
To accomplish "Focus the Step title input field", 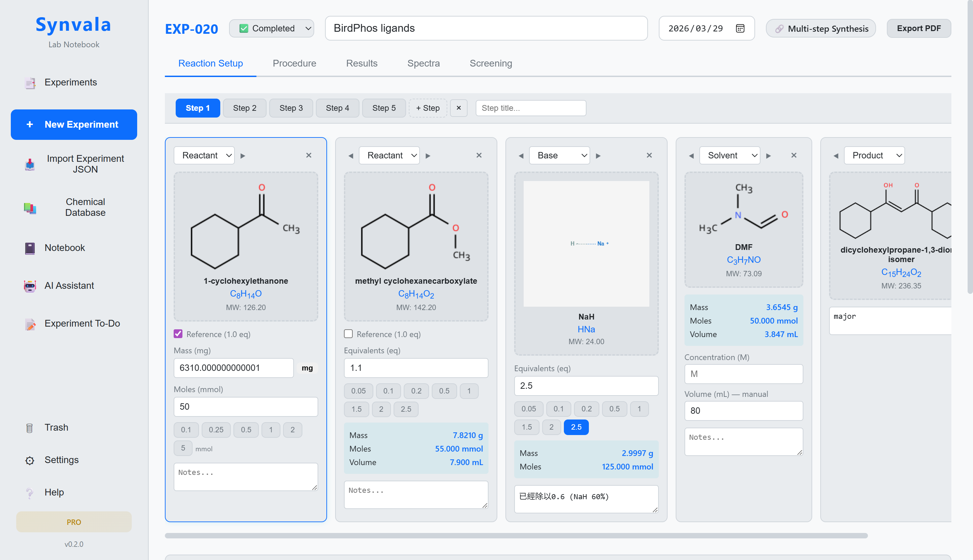I will (x=531, y=108).
